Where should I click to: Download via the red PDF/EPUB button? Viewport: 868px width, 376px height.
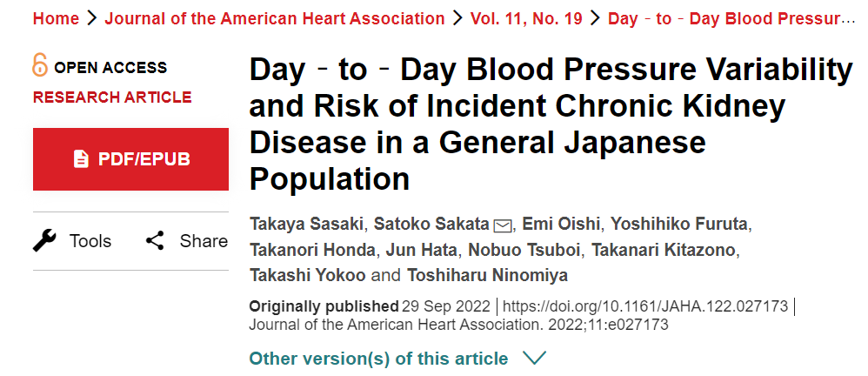pyautogui.click(x=130, y=159)
